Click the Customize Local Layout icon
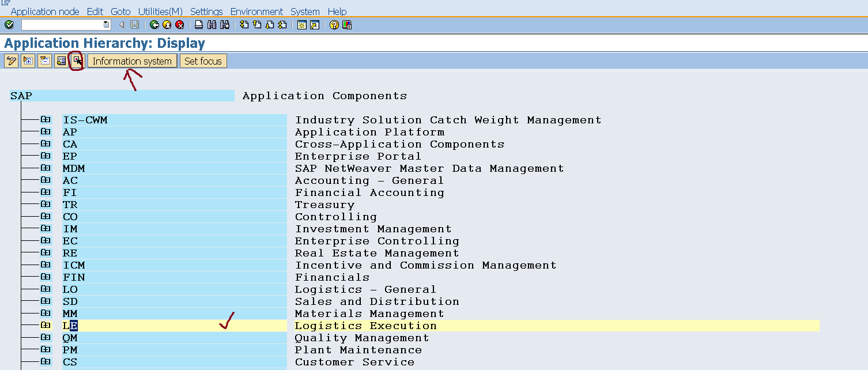 [346, 25]
